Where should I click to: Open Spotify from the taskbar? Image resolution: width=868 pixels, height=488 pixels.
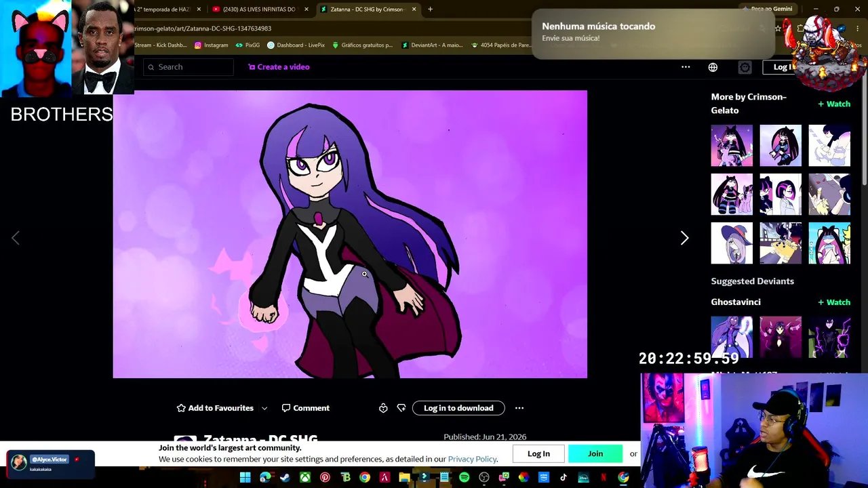coord(464,477)
